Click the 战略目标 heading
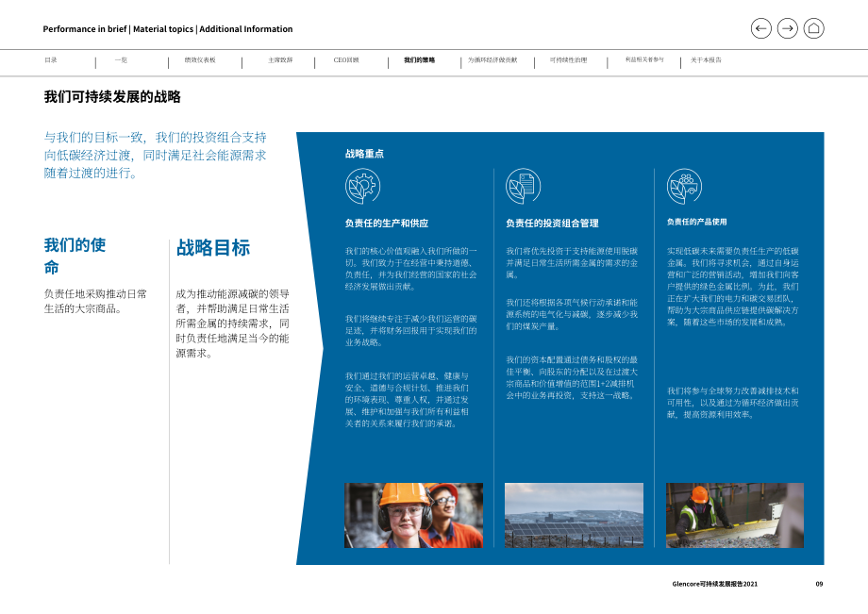The image size is (868, 614). [x=213, y=248]
